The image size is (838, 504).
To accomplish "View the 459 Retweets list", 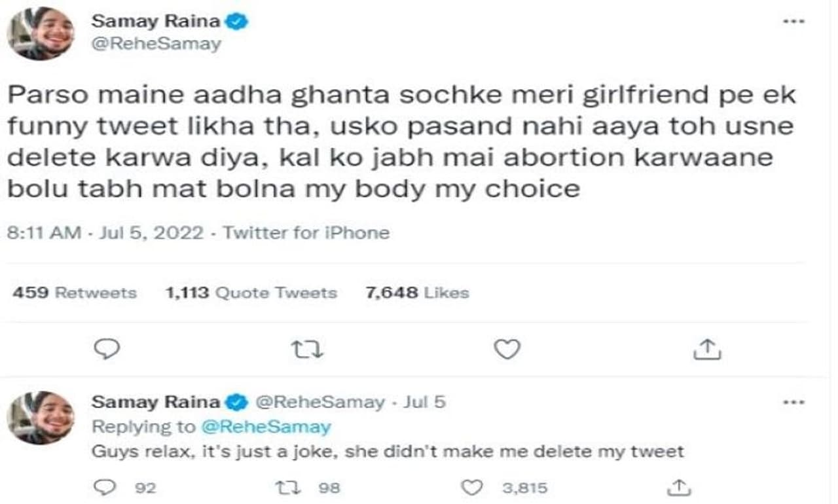I will [74, 293].
